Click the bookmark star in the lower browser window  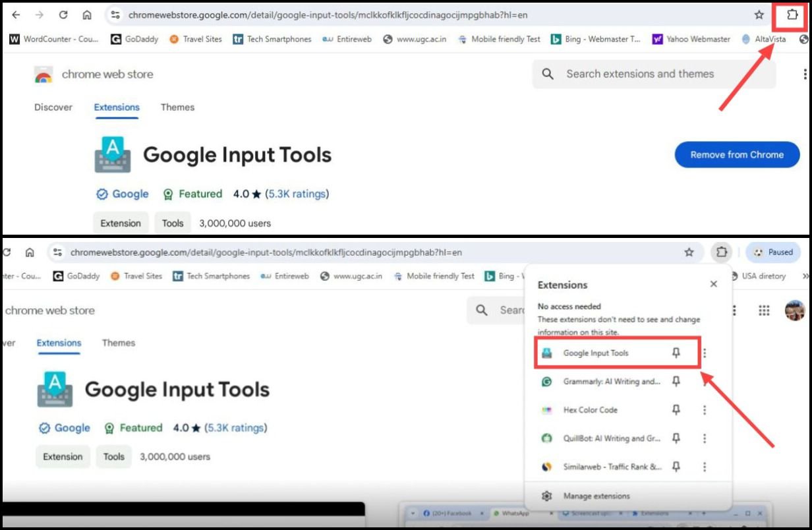689,252
